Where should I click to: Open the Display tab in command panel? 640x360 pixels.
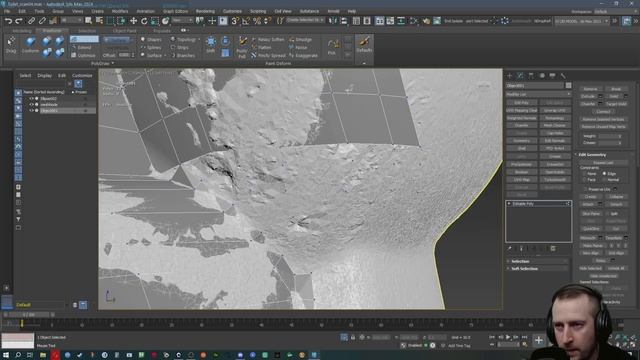tap(553, 76)
